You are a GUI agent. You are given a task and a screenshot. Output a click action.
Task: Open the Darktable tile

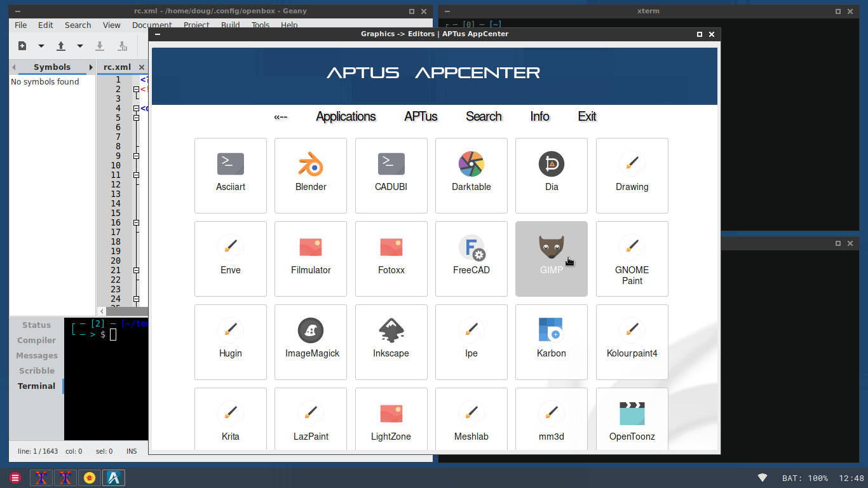coord(471,175)
